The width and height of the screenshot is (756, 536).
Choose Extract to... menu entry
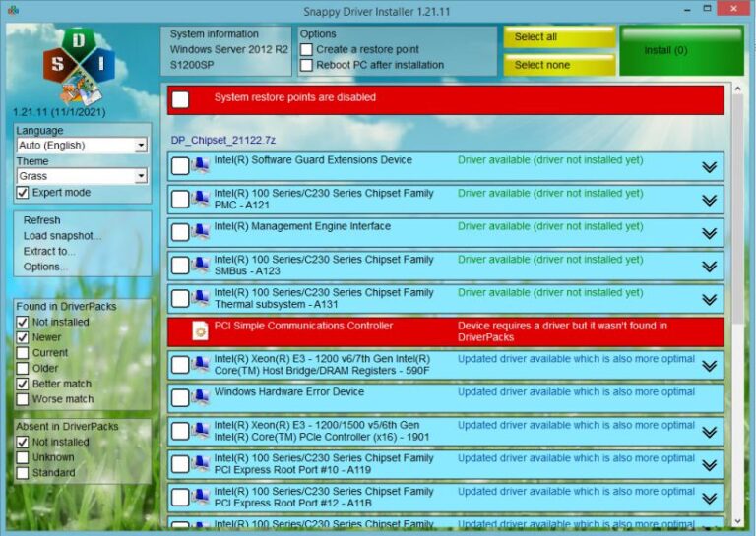point(48,251)
